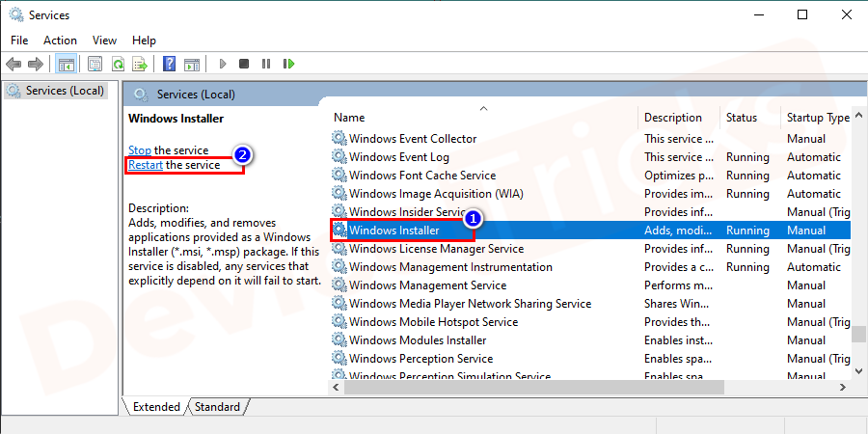The image size is (868, 434).
Task: Click the gear icon beside Windows Font Cache Service
Action: [339, 175]
